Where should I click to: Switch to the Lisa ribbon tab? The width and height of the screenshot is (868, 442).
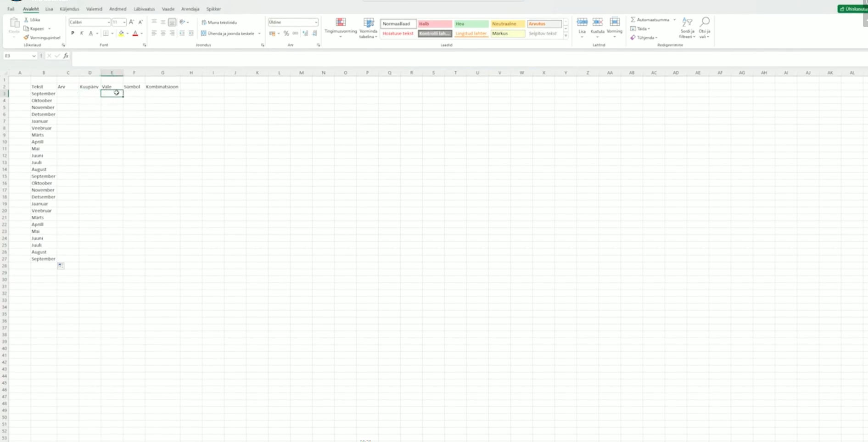[49, 9]
